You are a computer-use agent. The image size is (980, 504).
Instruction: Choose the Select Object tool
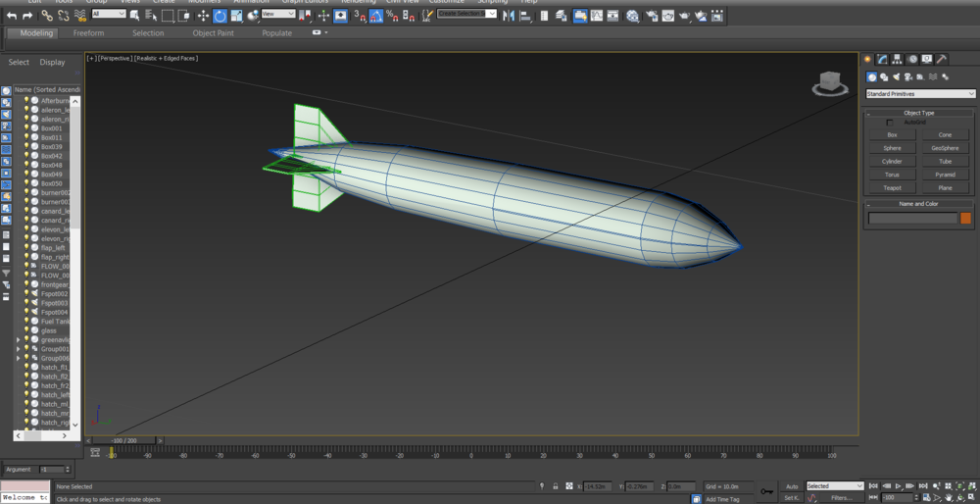[134, 16]
